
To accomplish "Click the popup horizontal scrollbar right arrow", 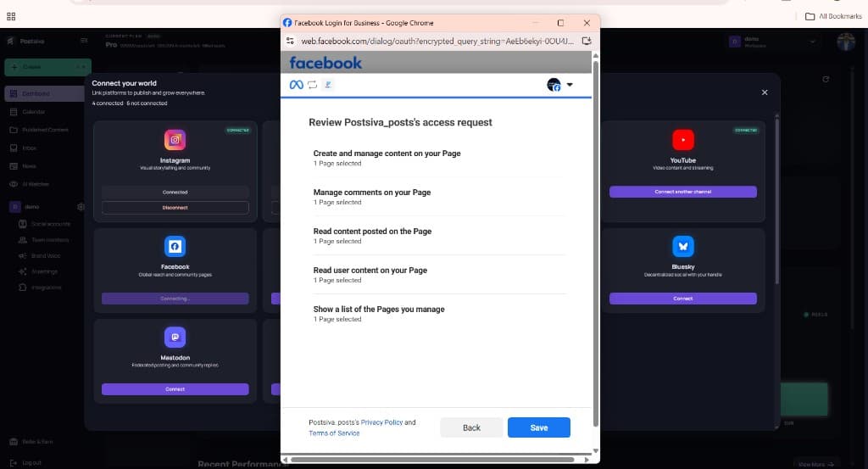I will (587, 460).
